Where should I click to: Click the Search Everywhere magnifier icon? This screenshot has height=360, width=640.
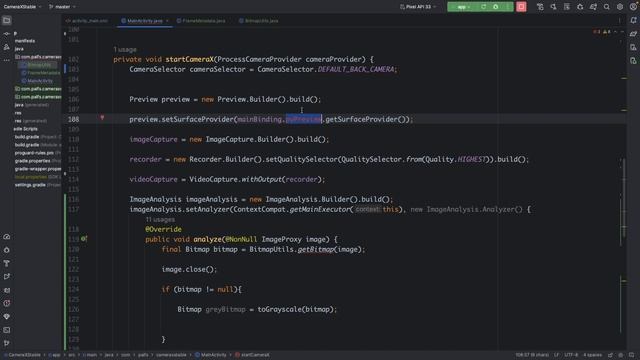607,7
